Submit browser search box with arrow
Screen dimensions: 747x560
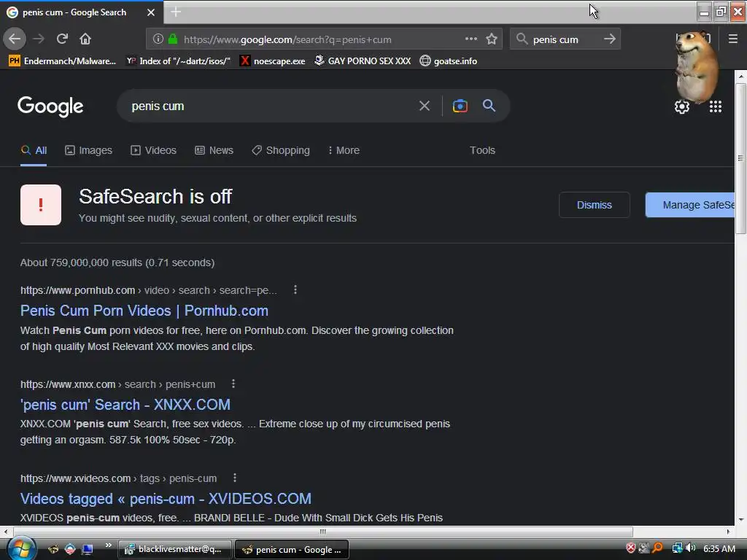[609, 39]
